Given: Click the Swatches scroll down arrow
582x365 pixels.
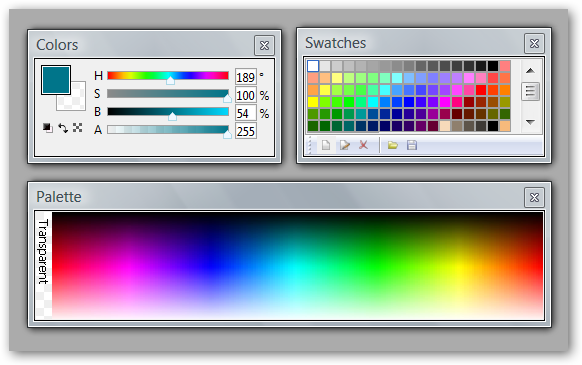Looking at the screenshot, I should click(x=530, y=122).
